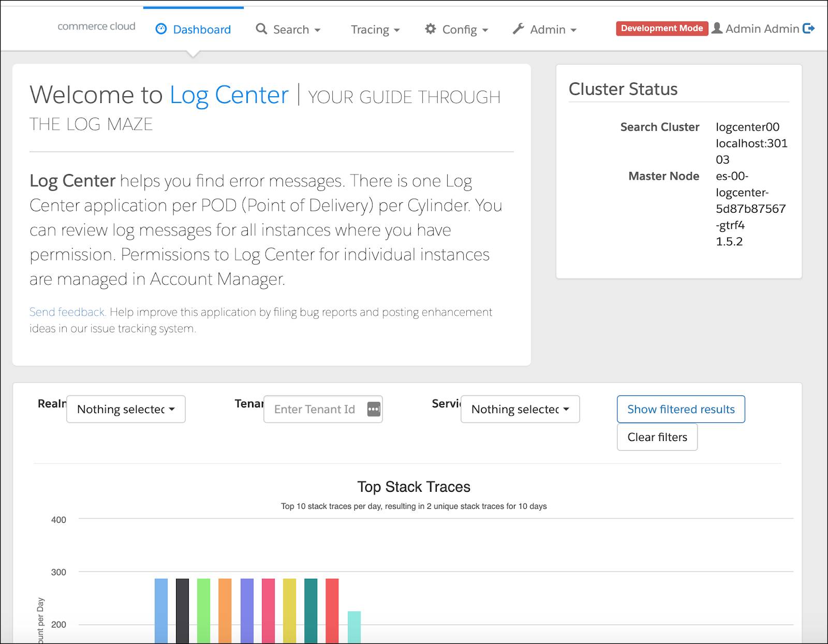Click the 'Clear filters' button

[x=657, y=437]
